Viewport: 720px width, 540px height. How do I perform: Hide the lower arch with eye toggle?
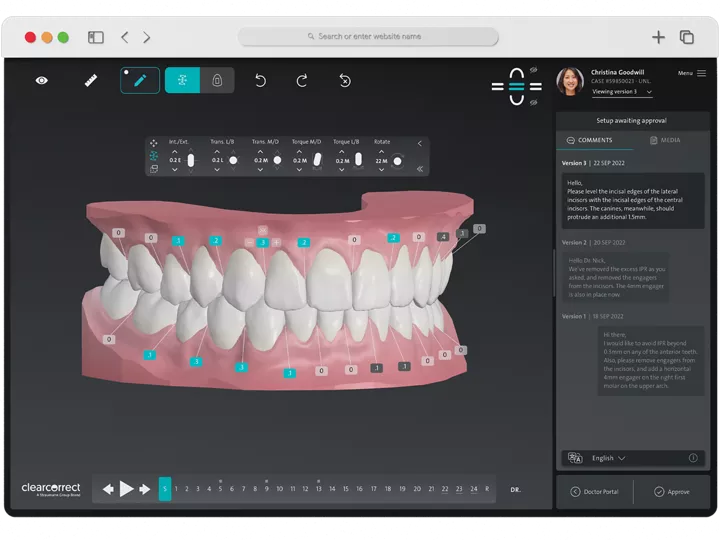click(x=534, y=100)
